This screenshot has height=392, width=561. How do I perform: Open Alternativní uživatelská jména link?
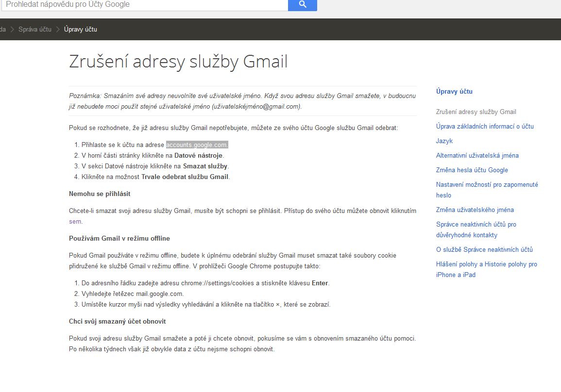coord(477,155)
